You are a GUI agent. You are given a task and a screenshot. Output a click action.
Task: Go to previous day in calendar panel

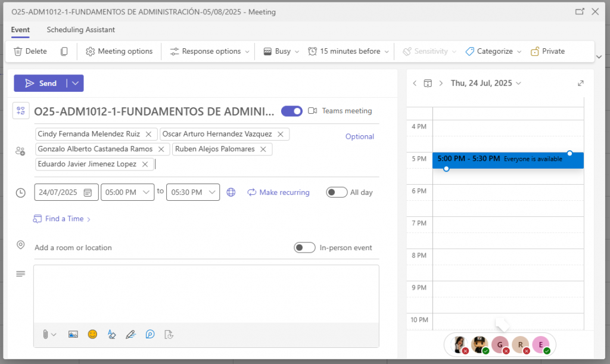pyautogui.click(x=415, y=83)
